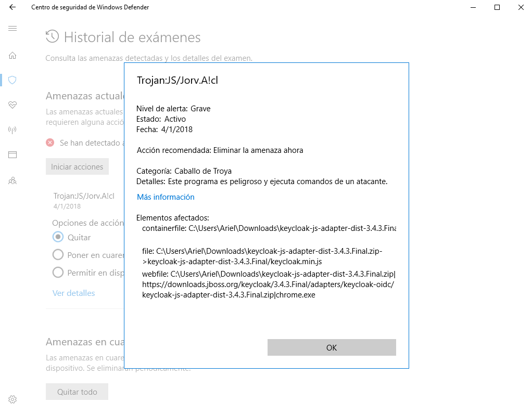Open family options icon in sidebar

click(x=12, y=180)
